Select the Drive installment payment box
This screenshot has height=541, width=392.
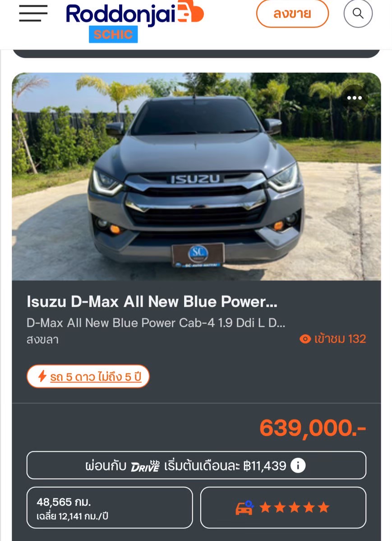point(196,465)
